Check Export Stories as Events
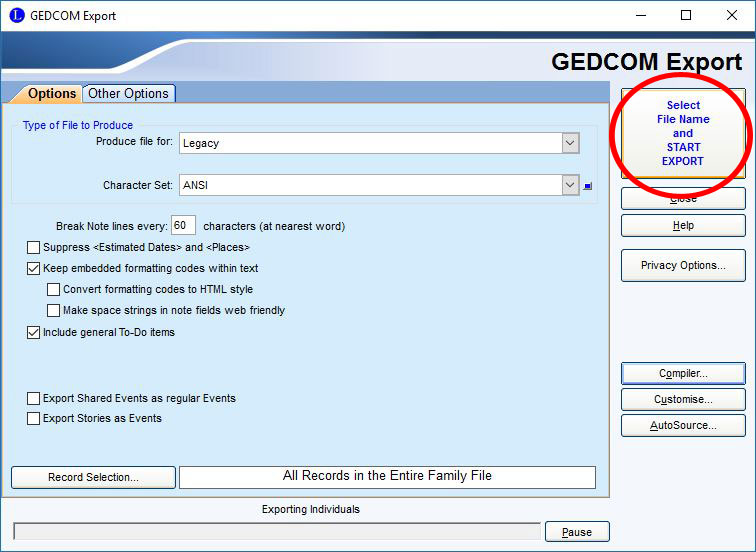The image size is (756, 552). 33,418
